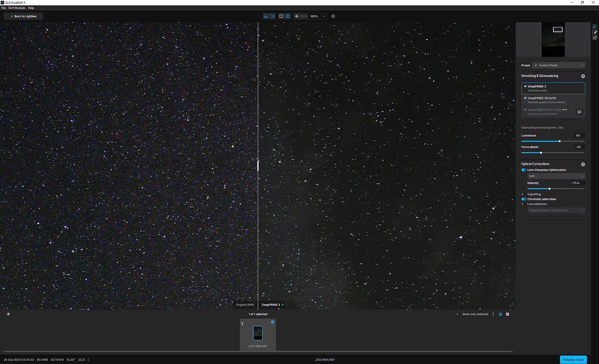Switch to split compare view icon
The image size is (599, 364).
[288, 16]
